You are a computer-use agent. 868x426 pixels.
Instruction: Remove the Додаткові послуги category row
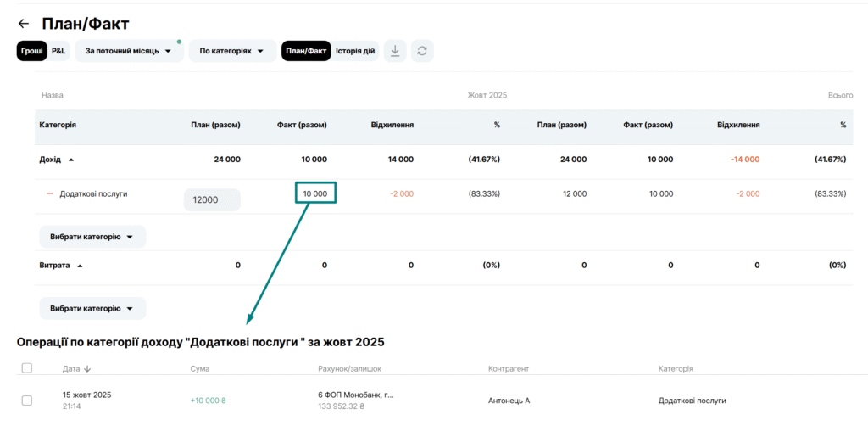tap(49, 194)
